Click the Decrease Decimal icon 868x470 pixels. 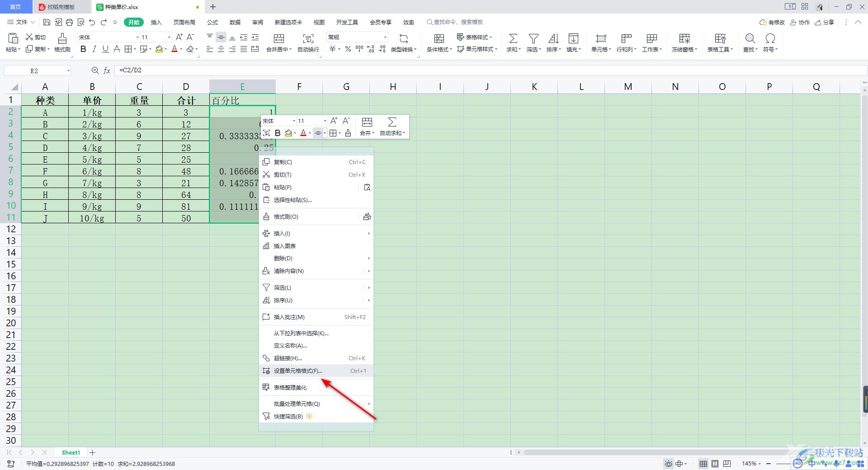(382, 49)
